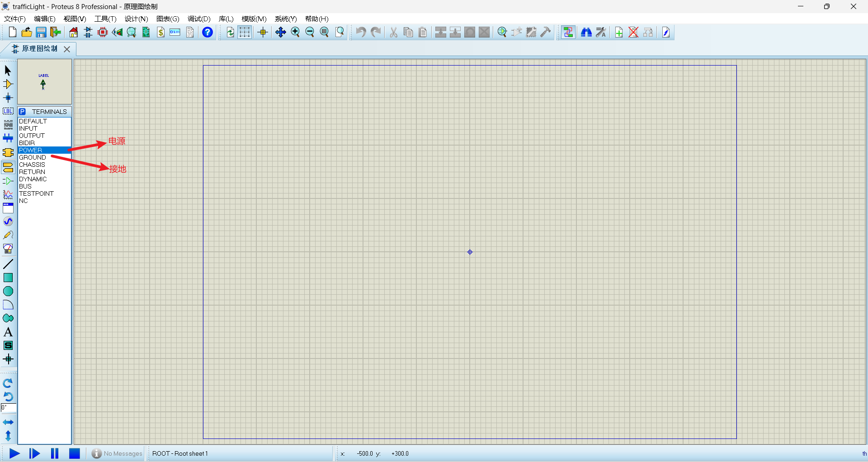The image size is (868, 462).
Task: Go to the home page icon
Action: click(x=73, y=32)
